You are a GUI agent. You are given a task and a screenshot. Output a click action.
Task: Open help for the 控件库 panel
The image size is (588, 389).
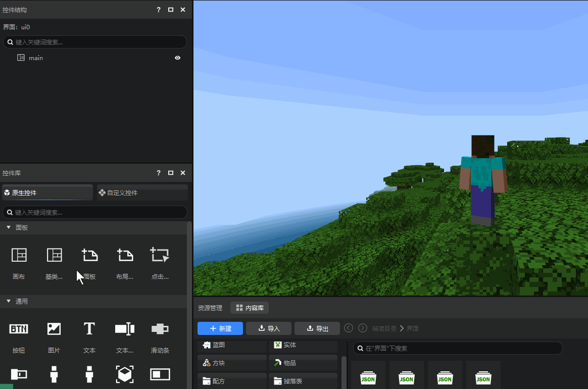coord(159,173)
